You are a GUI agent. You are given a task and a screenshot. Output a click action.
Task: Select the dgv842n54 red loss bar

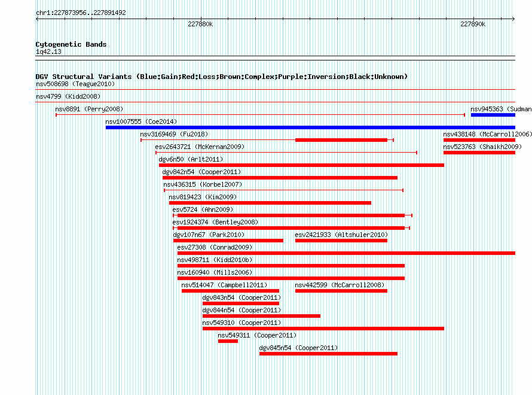point(280,178)
